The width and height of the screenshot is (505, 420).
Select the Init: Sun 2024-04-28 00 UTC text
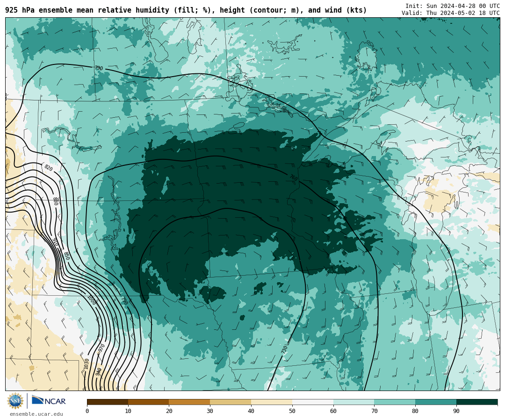452,6
